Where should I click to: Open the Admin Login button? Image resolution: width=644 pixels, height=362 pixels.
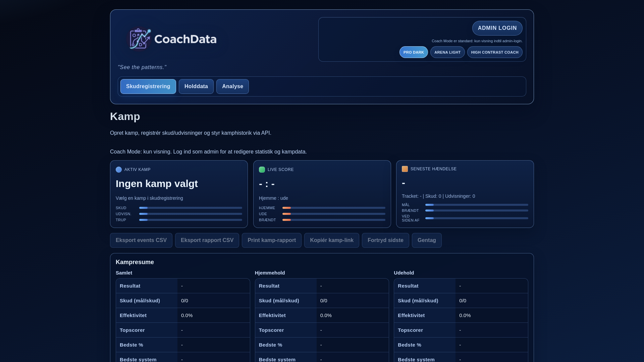(x=497, y=28)
